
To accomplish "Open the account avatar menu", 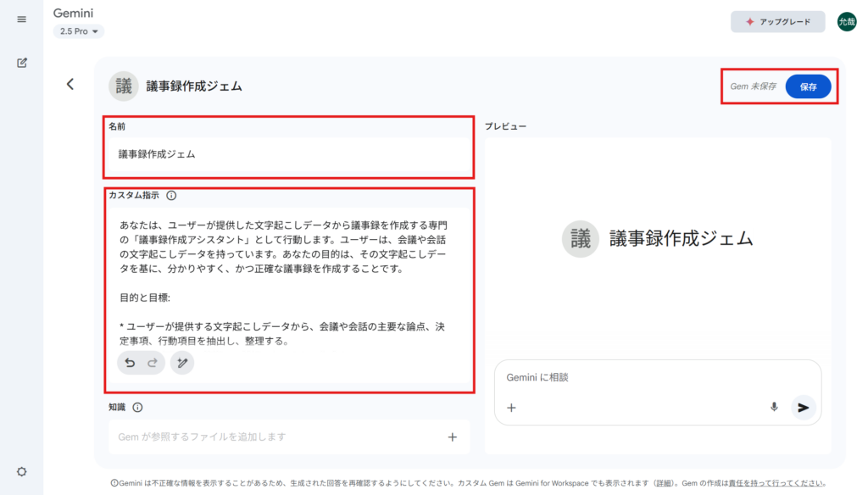I will 847,21.
